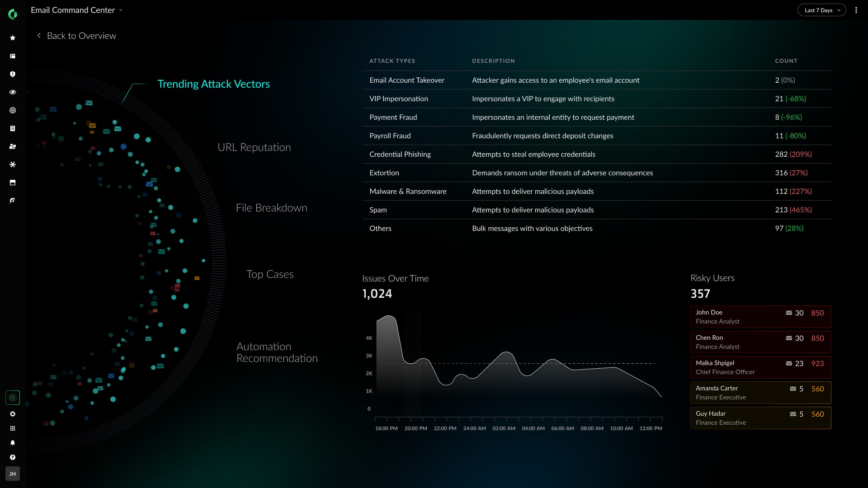Click the 282 (209%) count value

click(x=793, y=154)
